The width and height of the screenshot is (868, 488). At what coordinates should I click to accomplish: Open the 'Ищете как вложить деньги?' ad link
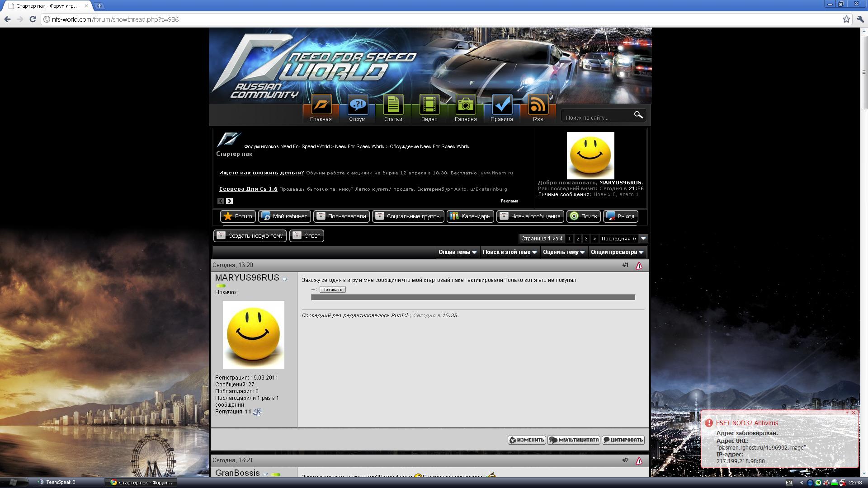coord(262,173)
